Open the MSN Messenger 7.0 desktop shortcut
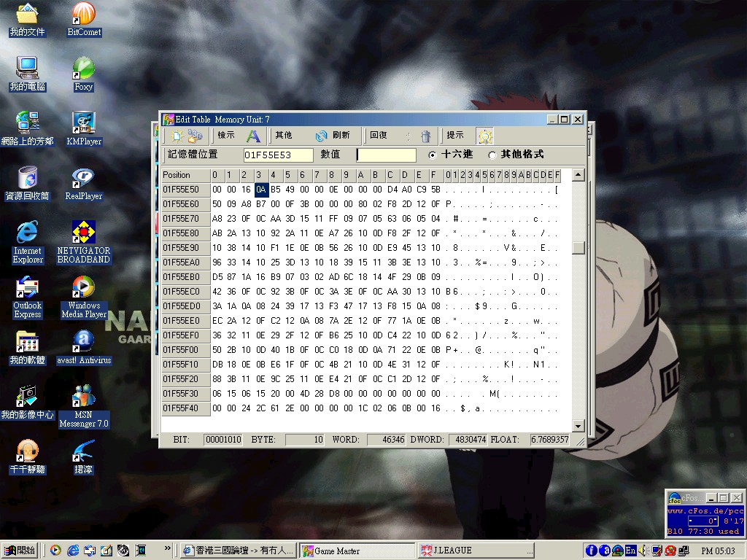The image size is (747, 560). pos(84,407)
